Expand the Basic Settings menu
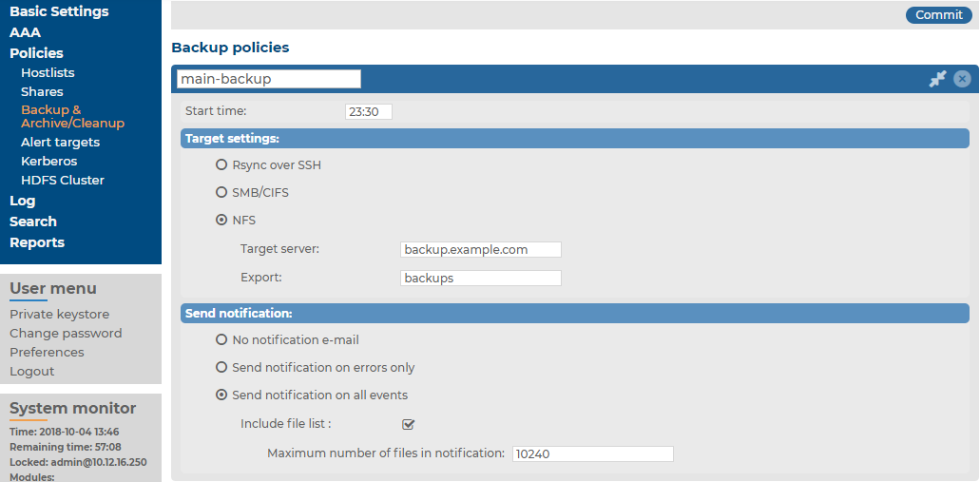 [59, 11]
